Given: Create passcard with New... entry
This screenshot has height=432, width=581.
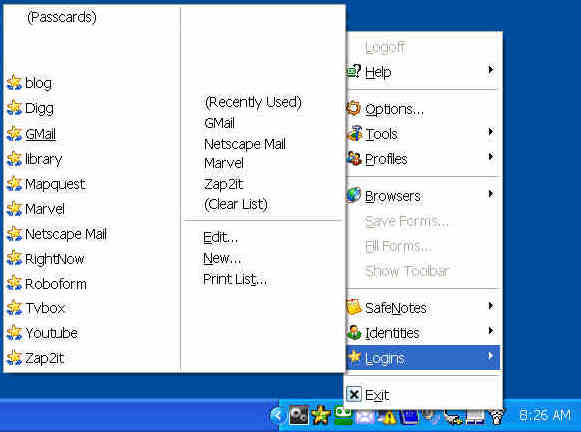Looking at the screenshot, I should (x=222, y=258).
